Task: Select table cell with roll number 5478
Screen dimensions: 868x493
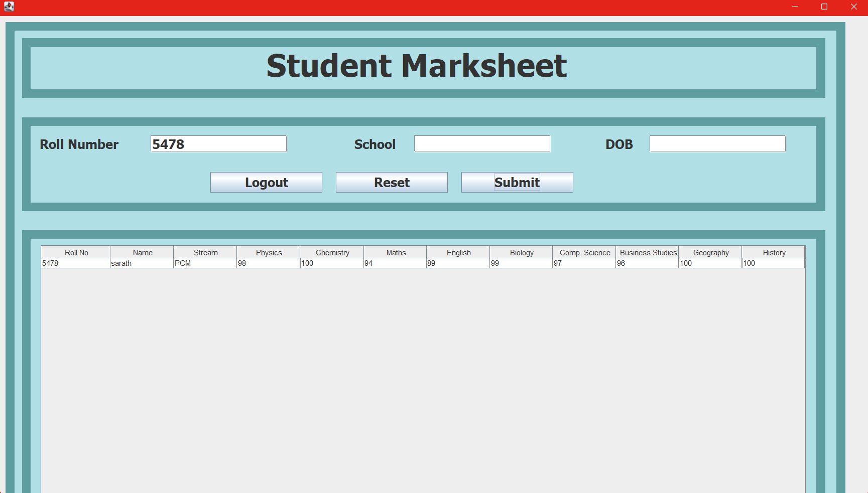Action: (76, 263)
